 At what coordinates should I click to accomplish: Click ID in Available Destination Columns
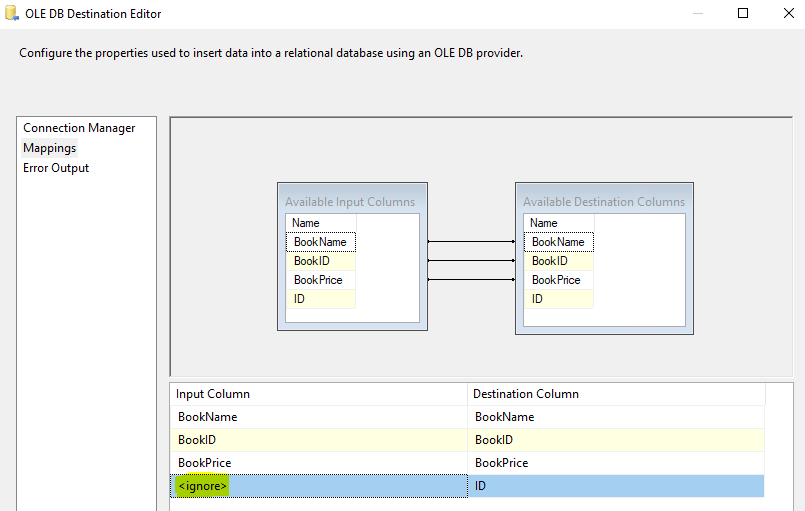pos(538,299)
